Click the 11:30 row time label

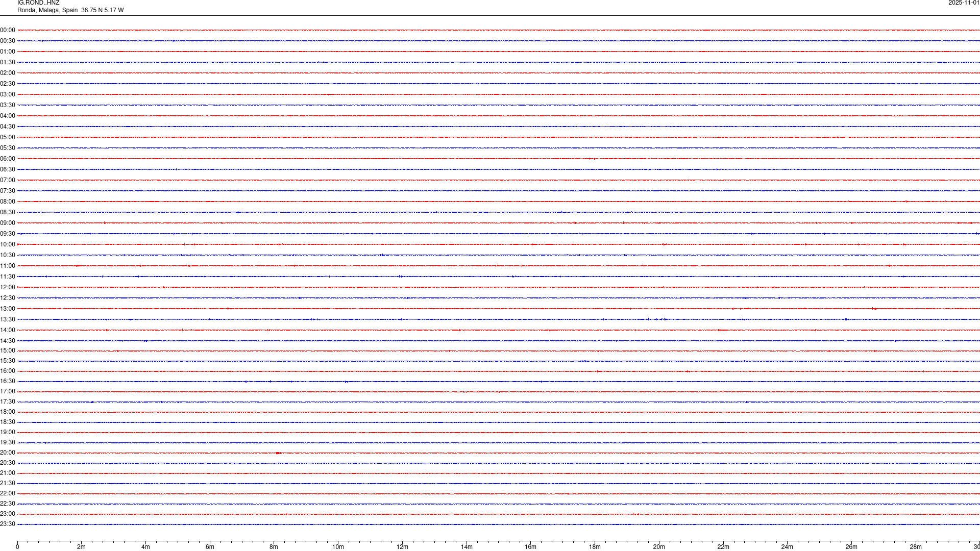pyautogui.click(x=8, y=277)
